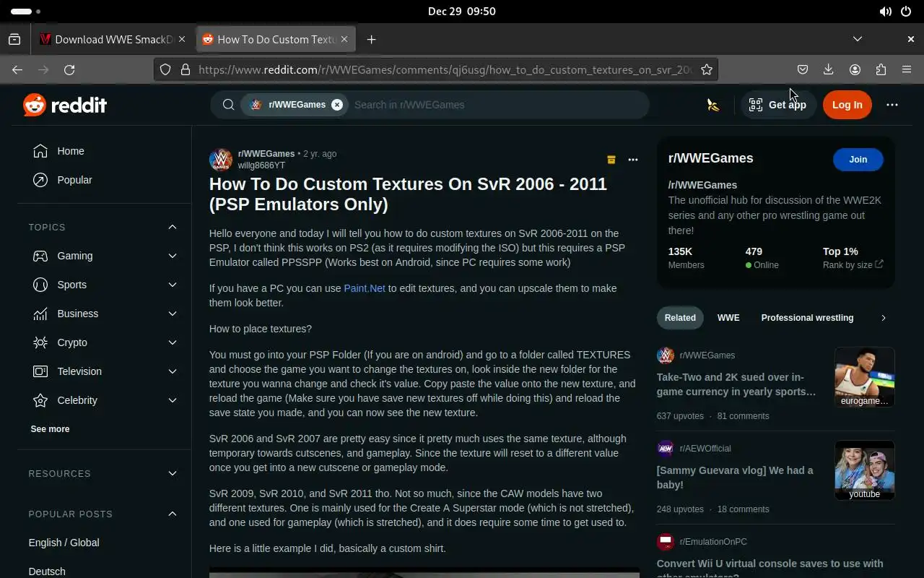Click Home icon in sidebar
924x578 pixels.
[x=40, y=151]
